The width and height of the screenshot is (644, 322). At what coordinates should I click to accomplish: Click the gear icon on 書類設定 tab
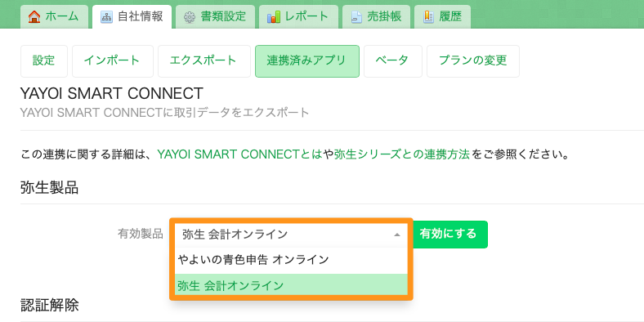[190, 17]
